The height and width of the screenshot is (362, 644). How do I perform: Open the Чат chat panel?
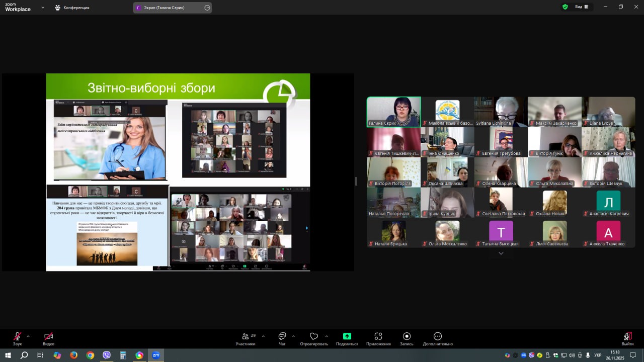point(282,336)
